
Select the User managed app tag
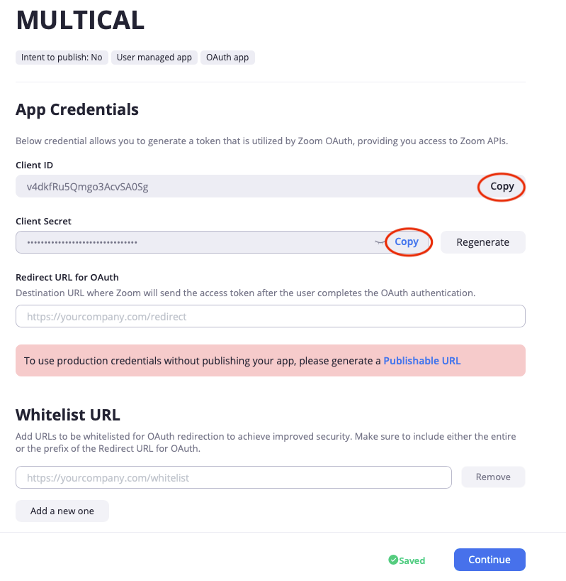coord(154,57)
